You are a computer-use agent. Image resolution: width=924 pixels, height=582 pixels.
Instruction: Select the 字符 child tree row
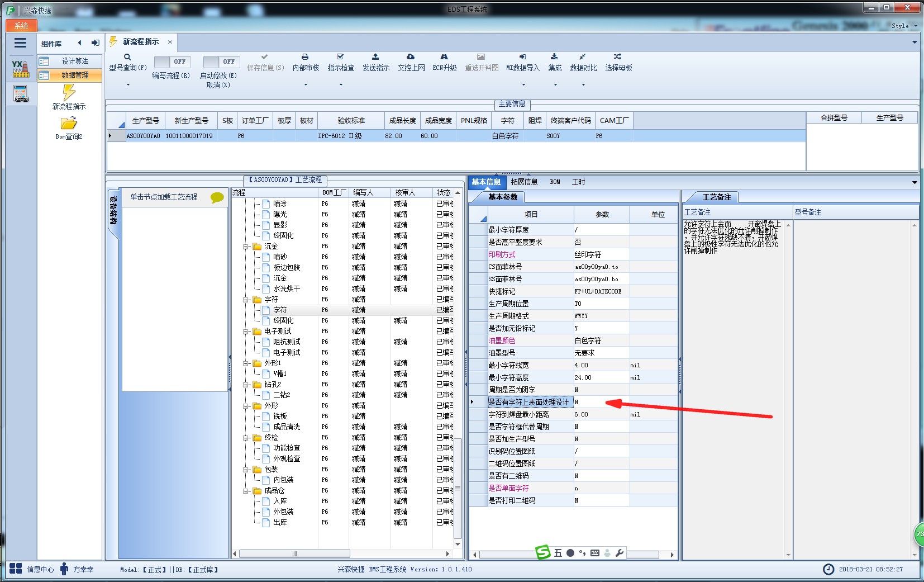[344, 310]
